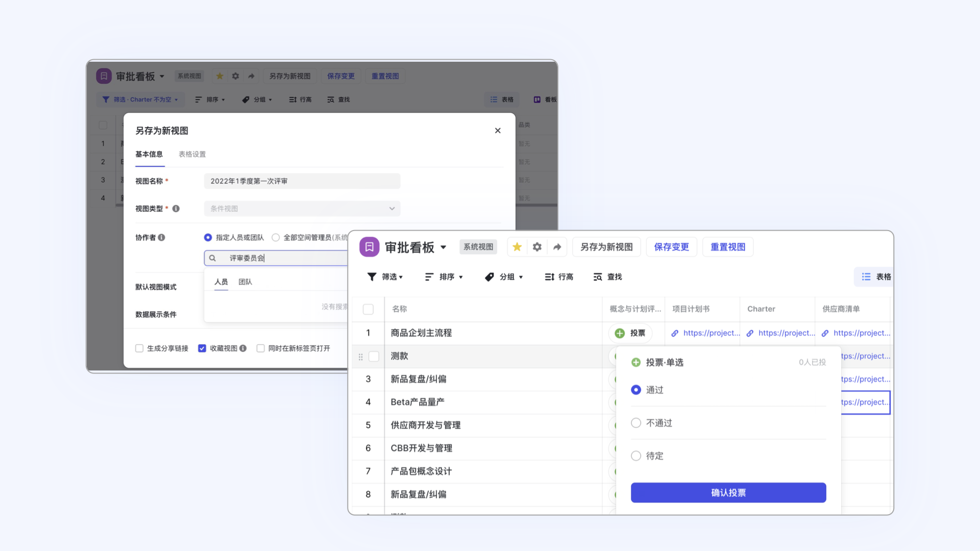
Task: Open the 视图类型 条件视图 combo box
Action: [x=302, y=209]
